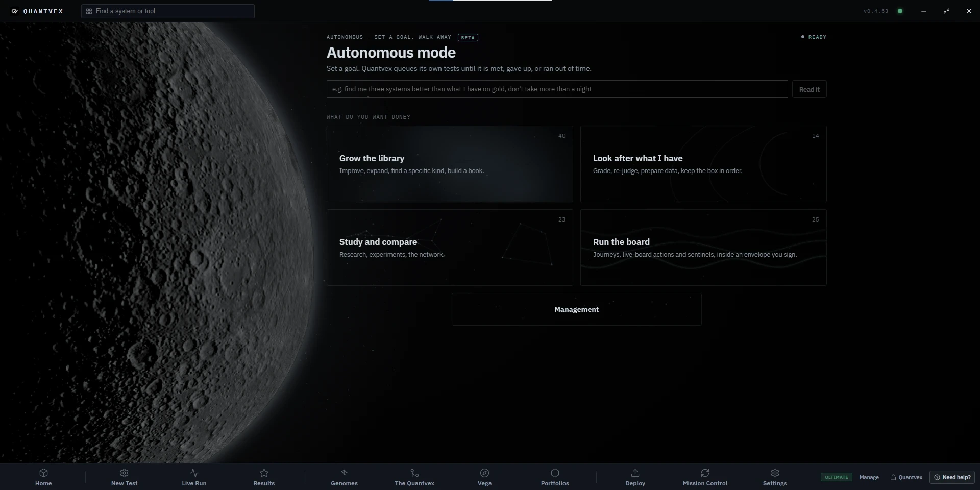The image size is (980, 490).
Task: Click the count 25 on Run the board
Action: [x=815, y=219]
